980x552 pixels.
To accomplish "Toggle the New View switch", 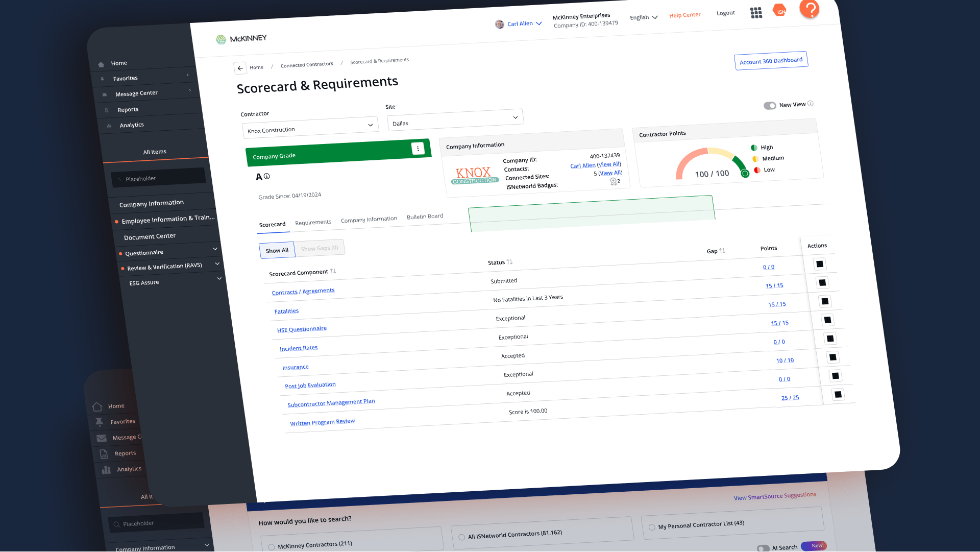I will (770, 106).
